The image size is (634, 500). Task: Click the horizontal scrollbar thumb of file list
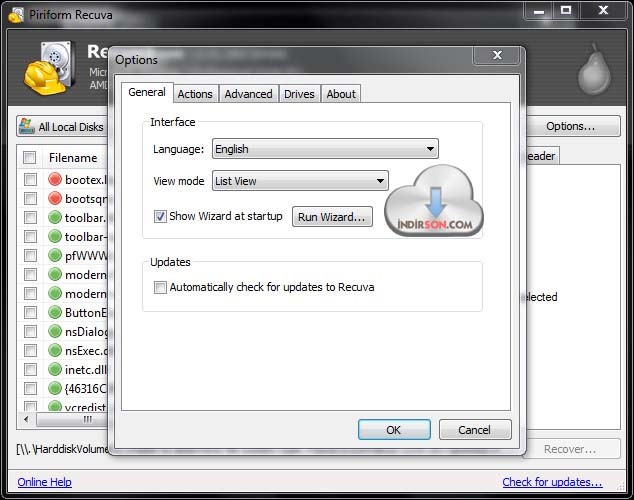pos(73,419)
